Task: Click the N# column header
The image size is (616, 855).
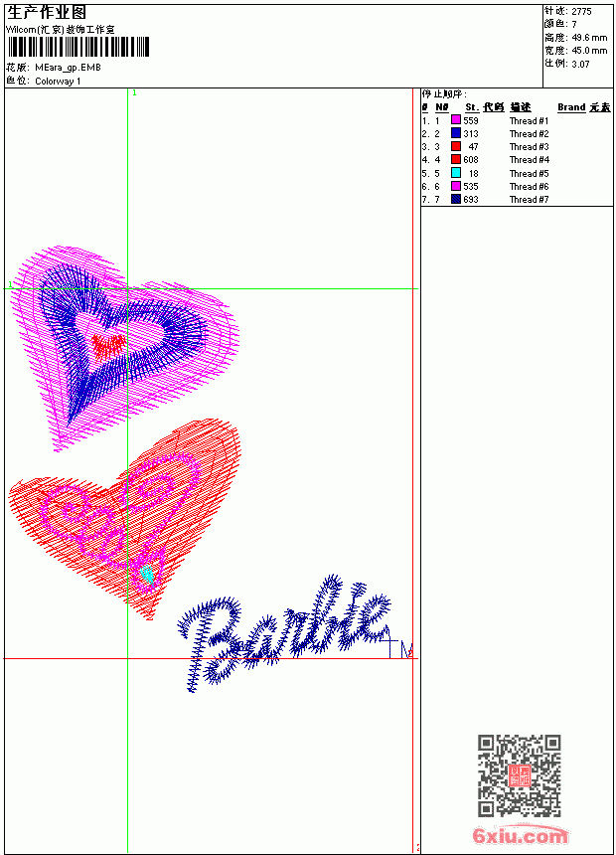Action: [x=441, y=107]
